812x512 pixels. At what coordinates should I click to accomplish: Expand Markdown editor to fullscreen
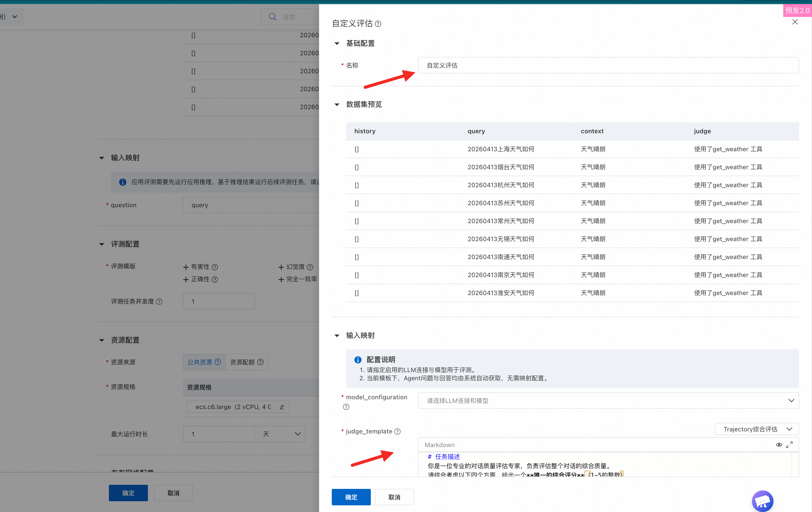(x=789, y=444)
